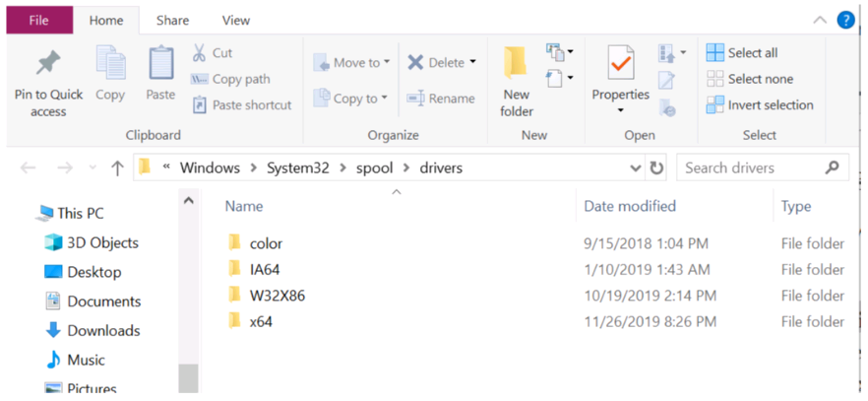
Task: Switch to the Share ribbon tab
Action: [x=173, y=21]
